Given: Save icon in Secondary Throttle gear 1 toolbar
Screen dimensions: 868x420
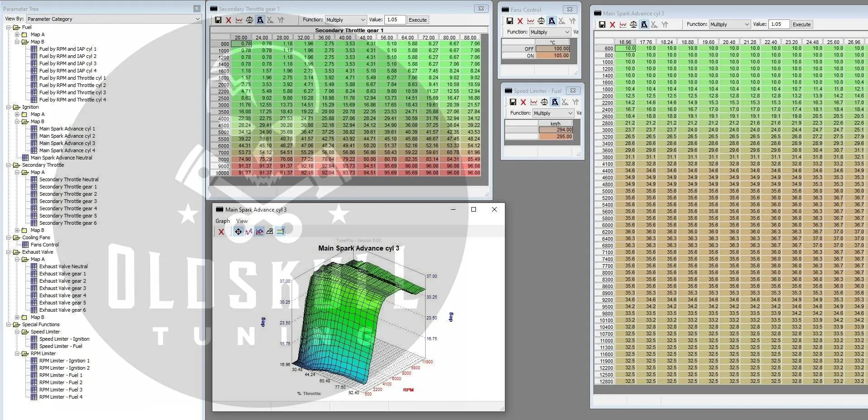Looking at the screenshot, I should (x=218, y=20).
